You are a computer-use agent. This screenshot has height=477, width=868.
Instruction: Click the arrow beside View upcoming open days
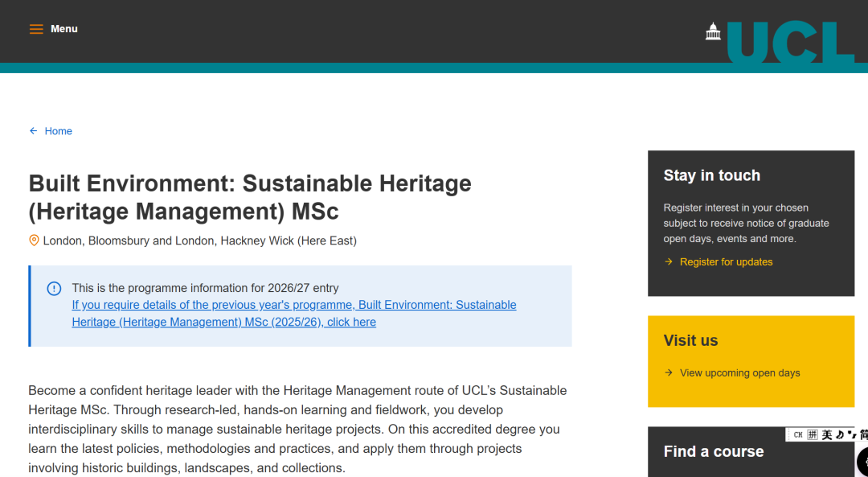point(669,373)
